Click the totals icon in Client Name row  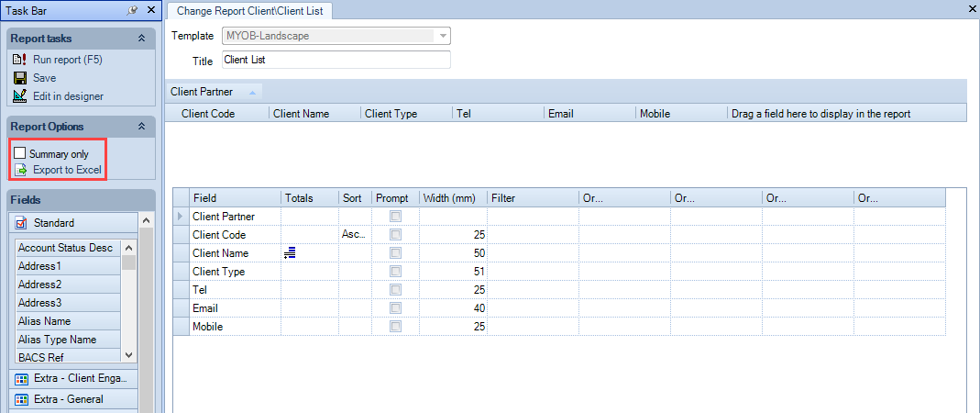point(290,252)
